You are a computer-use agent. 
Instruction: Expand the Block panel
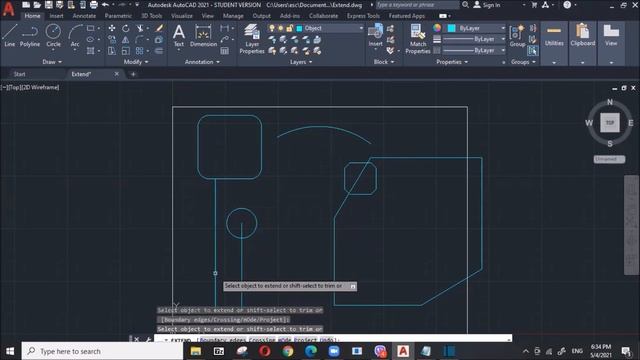(384, 62)
